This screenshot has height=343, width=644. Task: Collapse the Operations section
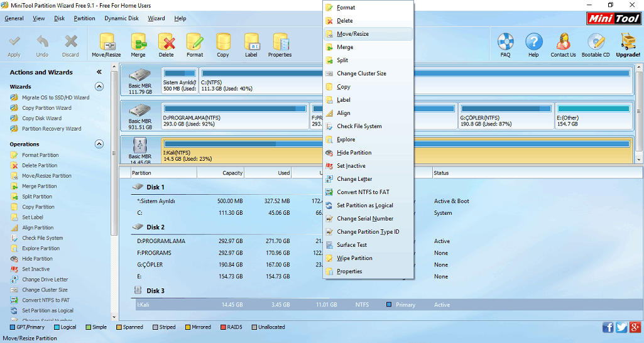pyautogui.click(x=99, y=144)
